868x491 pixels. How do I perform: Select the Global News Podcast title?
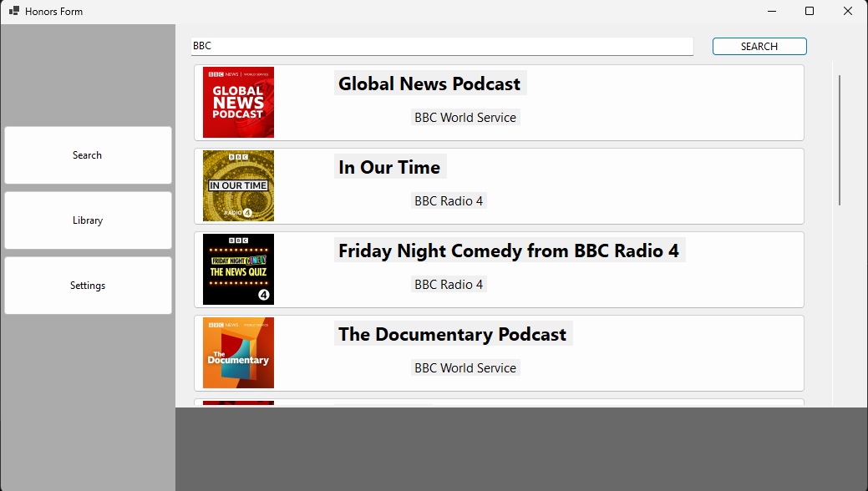pos(430,84)
